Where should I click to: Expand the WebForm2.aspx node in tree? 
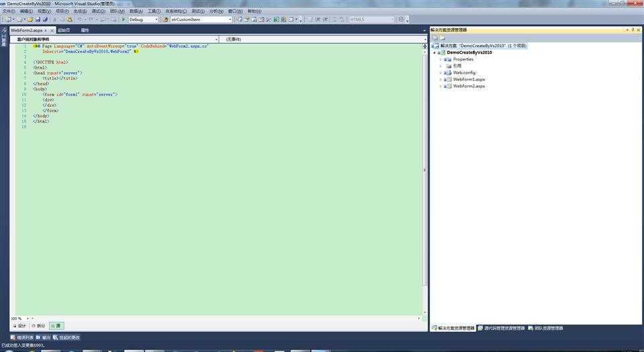[x=441, y=86]
